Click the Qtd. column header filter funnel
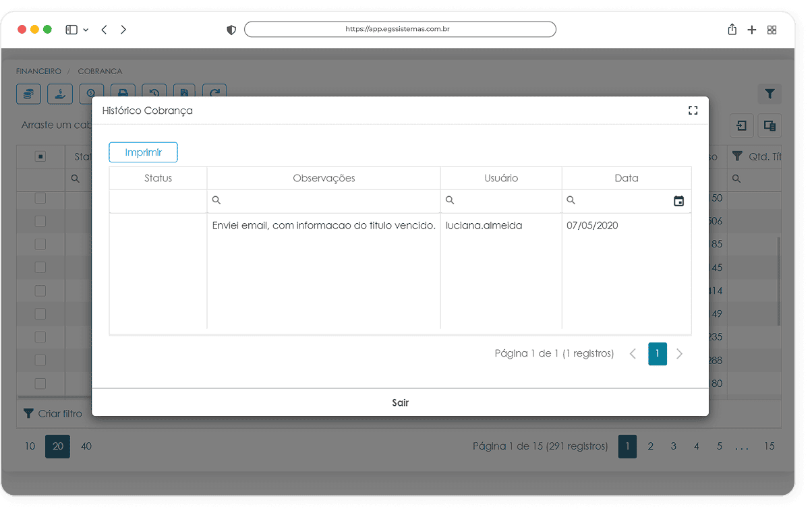Viewport: 812px width, 513px height. pyautogui.click(x=737, y=156)
